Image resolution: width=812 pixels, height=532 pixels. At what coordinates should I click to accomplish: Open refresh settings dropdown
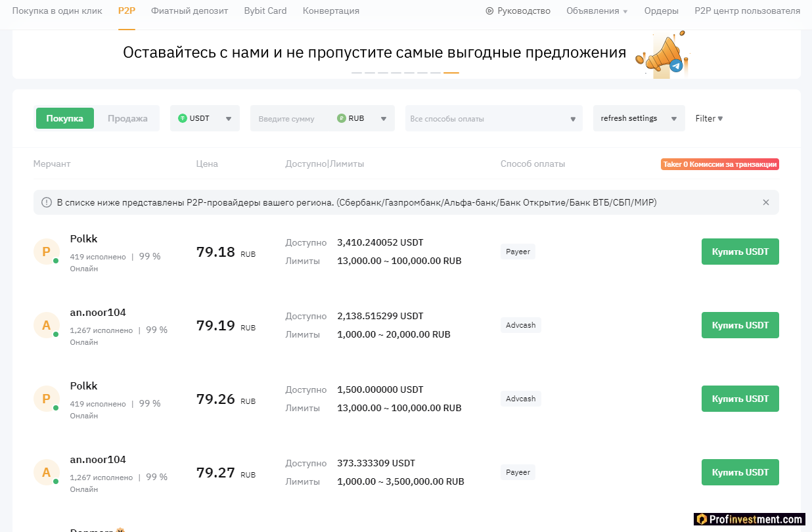click(x=639, y=118)
